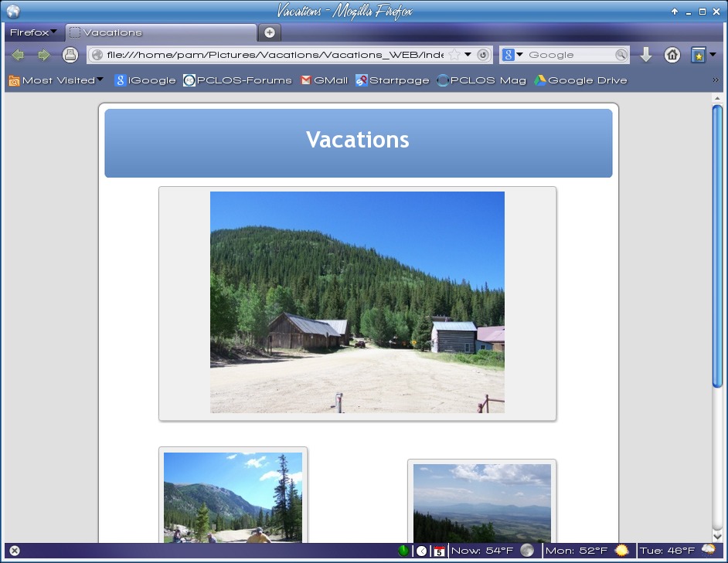This screenshot has height=563, width=728.
Task: Open the GMail bookmark
Action: pyautogui.click(x=324, y=80)
